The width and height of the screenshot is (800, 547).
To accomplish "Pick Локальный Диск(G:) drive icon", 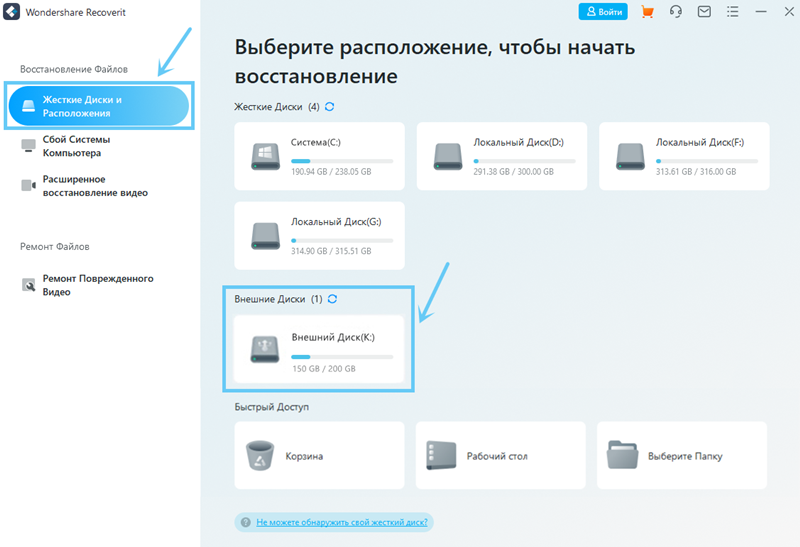I will pos(266,235).
